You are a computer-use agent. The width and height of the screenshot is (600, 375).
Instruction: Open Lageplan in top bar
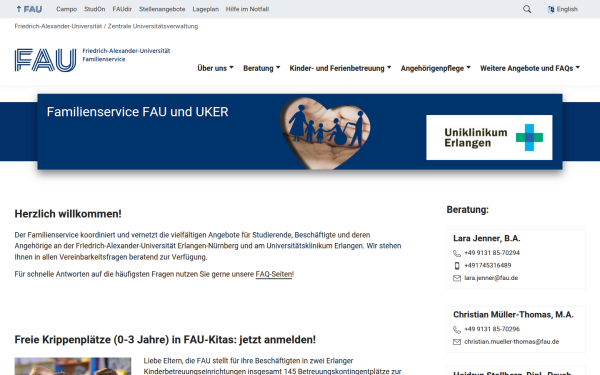click(205, 9)
